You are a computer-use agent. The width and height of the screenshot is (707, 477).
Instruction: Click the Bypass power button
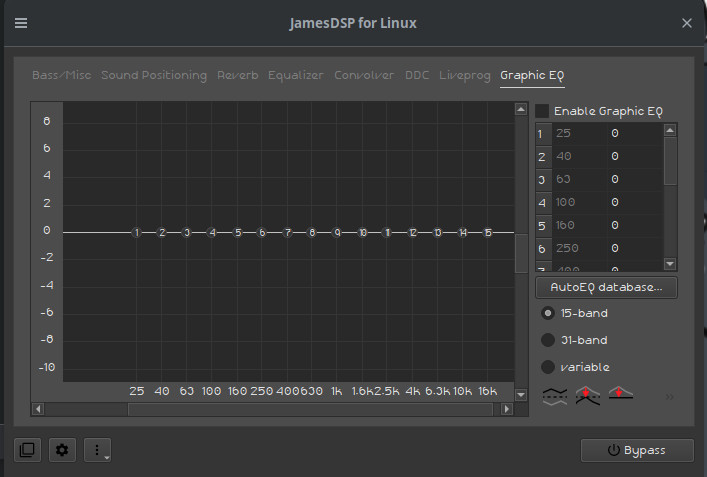coord(637,450)
